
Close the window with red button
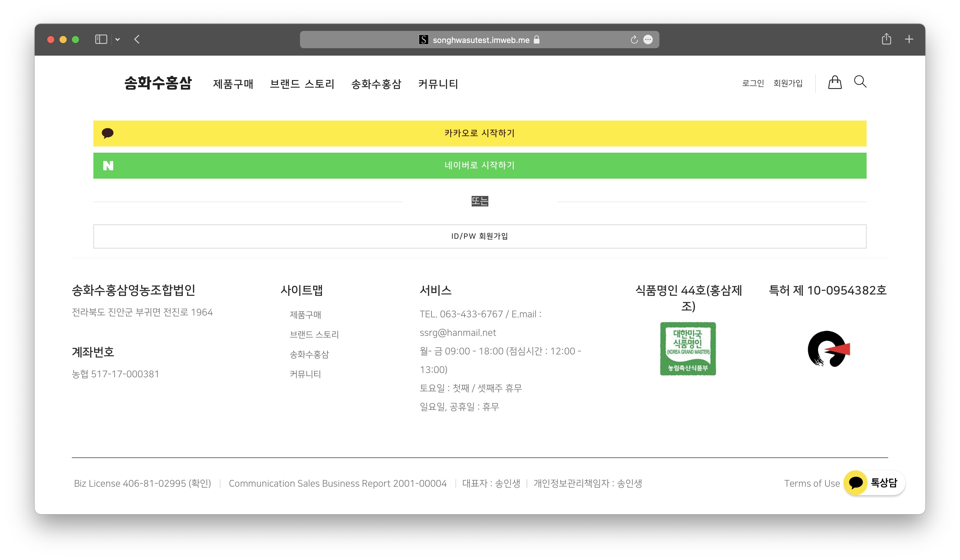tap(51, 40)
